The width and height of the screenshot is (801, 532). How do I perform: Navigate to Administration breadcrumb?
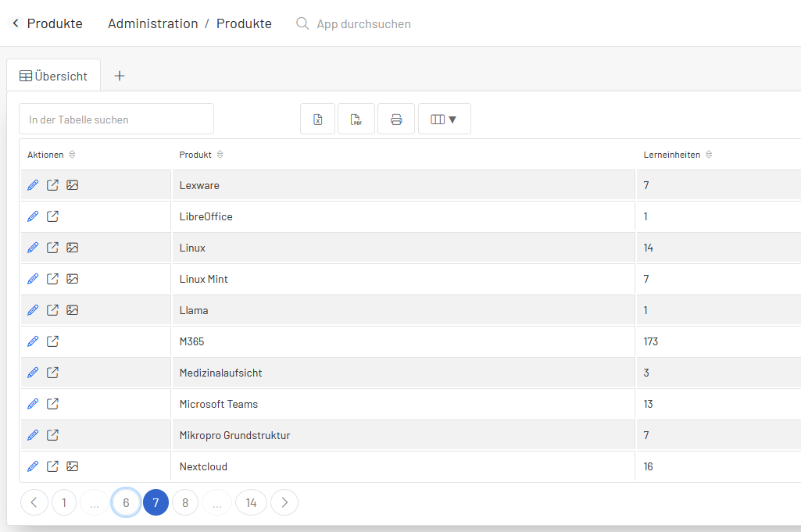(152, 23)
